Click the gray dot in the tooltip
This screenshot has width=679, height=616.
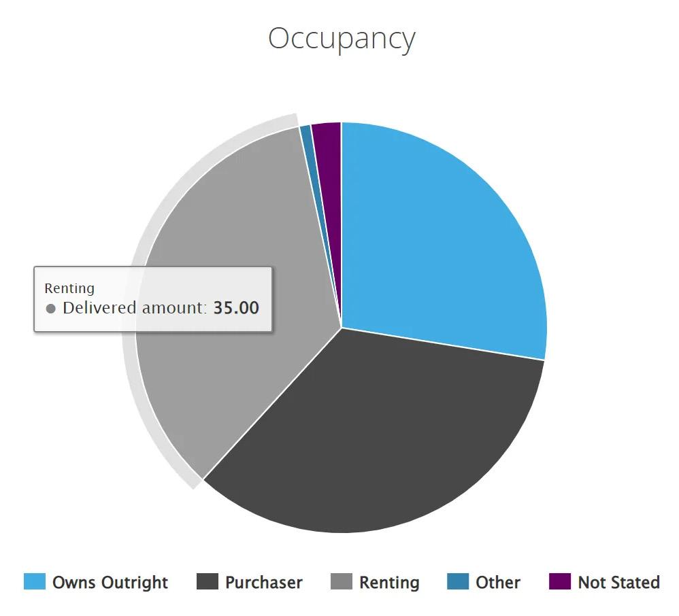pyautogui.click(x=50, y=309)
